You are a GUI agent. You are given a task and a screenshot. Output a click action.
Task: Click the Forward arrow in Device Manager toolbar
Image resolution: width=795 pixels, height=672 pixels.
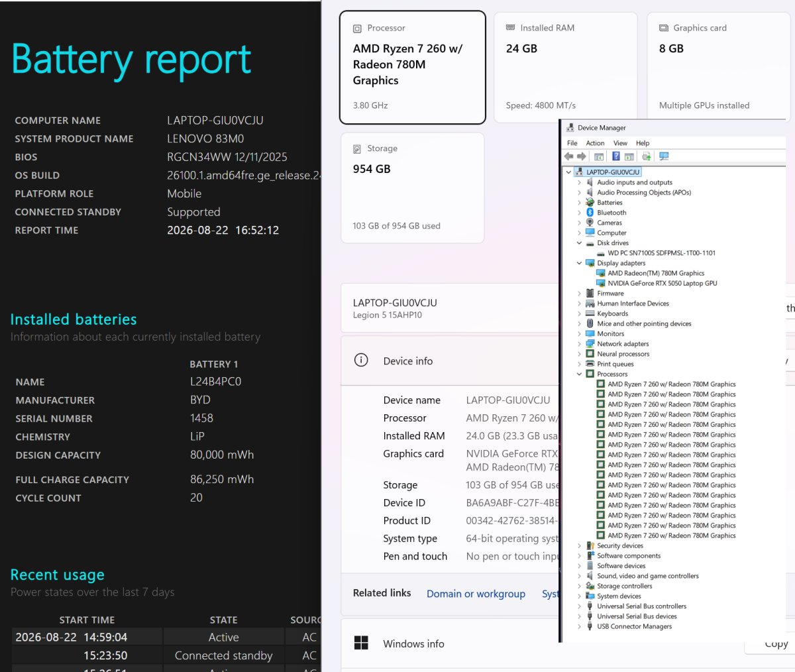point(581,156)
